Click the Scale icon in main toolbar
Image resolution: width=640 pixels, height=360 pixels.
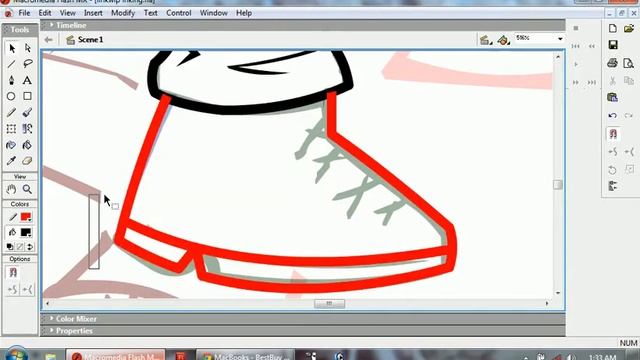point(629,169)
